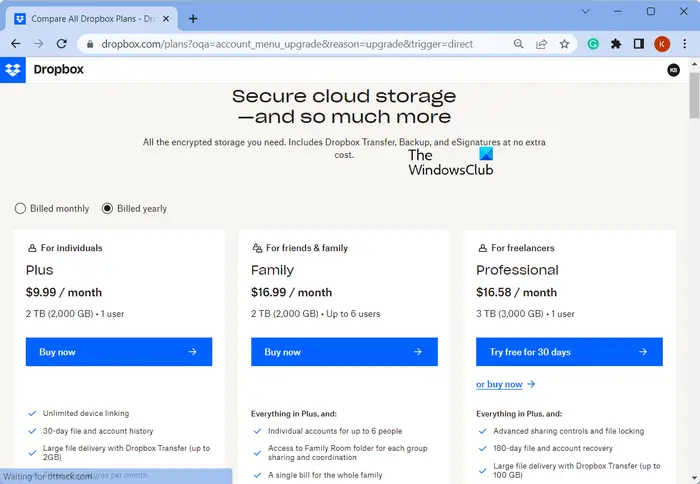Click the Dropbox logo icon
Screen dimensions: 700x484
point(13,70)
